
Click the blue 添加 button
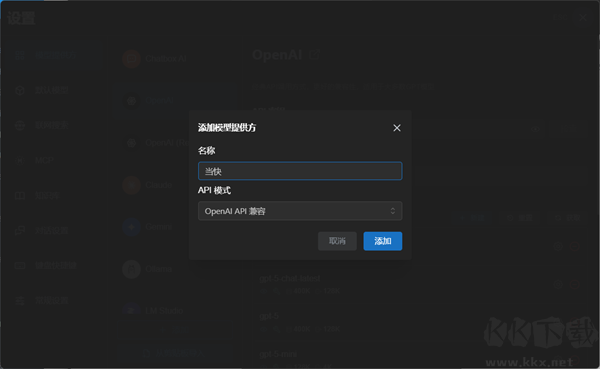point(383,241)
